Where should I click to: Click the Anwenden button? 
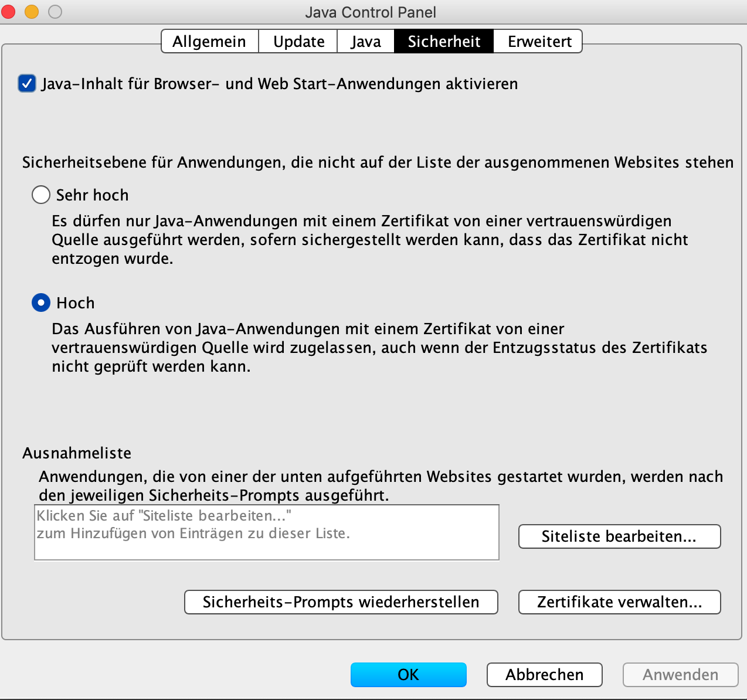click(681, 675)
